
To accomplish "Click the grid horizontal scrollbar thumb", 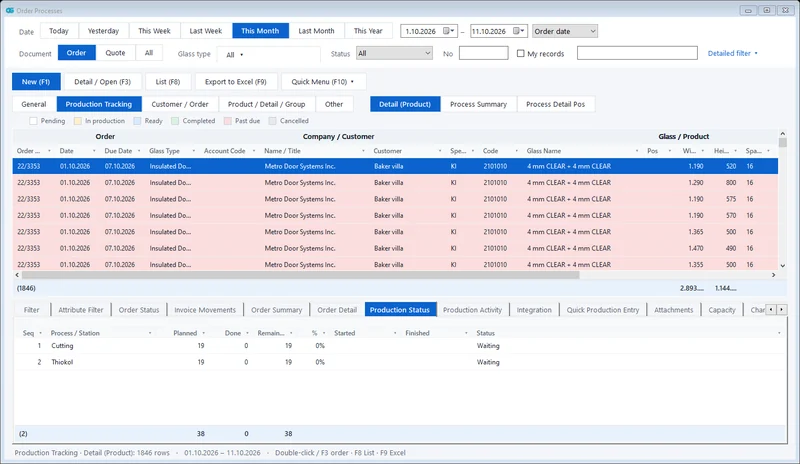I will coord(301,275).
